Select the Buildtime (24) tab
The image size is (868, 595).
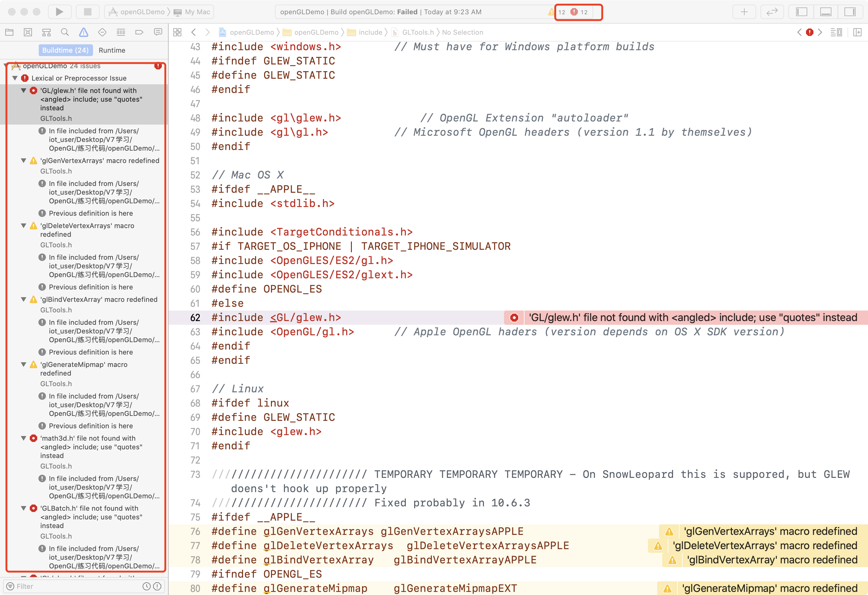pyautogui.click(x=65, y=50)
